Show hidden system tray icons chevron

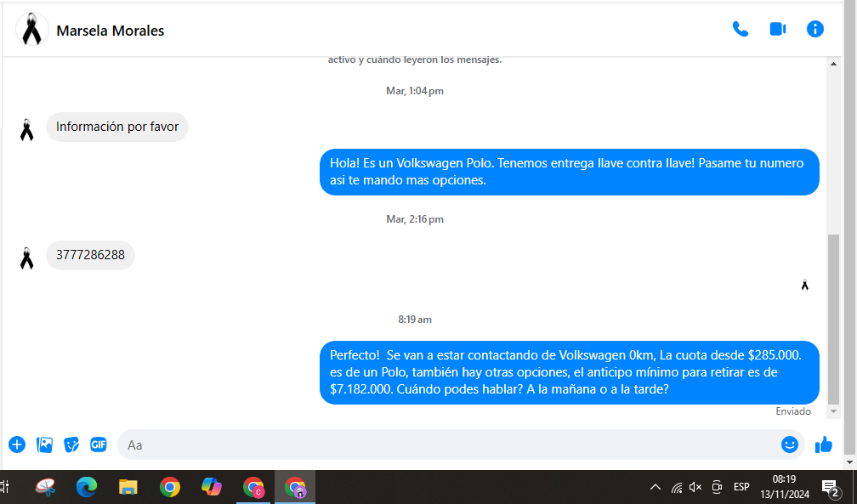point(655,488)
